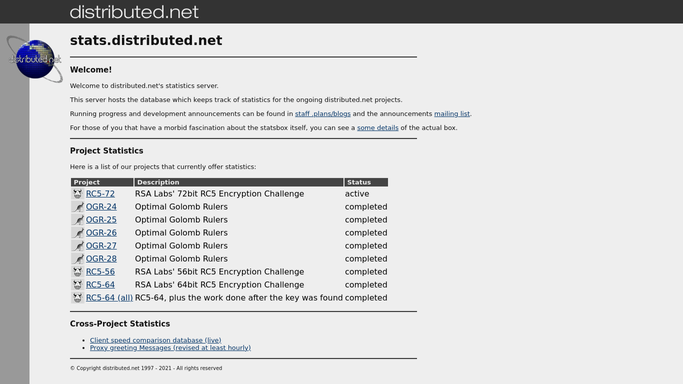
Task: Click the kangaroo icon beside OGR-24
Action: click(78, 207)
